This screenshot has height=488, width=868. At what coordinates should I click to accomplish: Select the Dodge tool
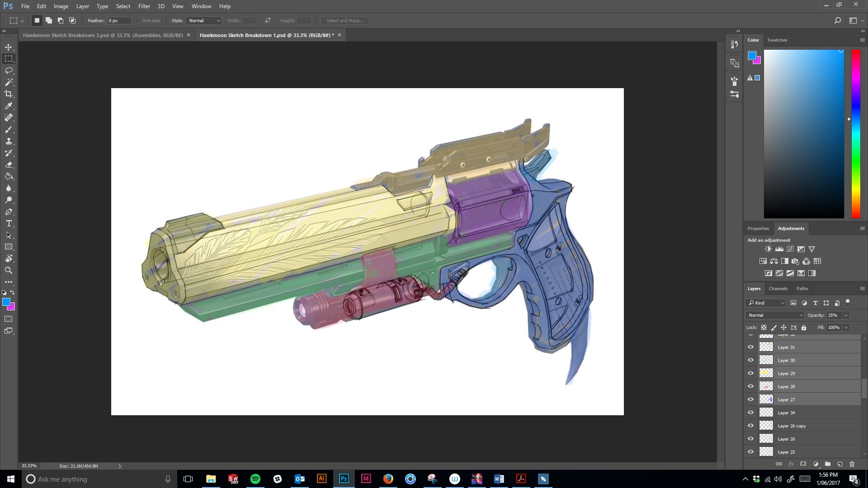pyautogui.click(x=9, y=200)
